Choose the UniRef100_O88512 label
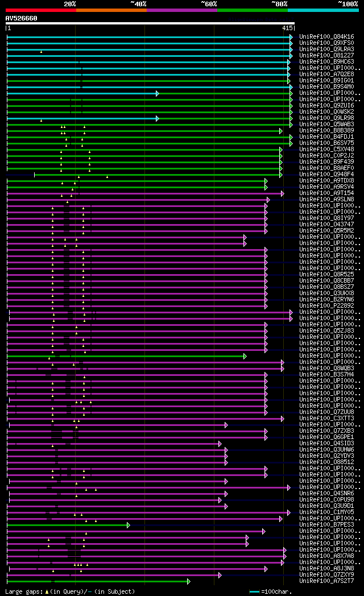Image resolution: width=364 pixels, height=596 pixels. click(x=326, y=462)
